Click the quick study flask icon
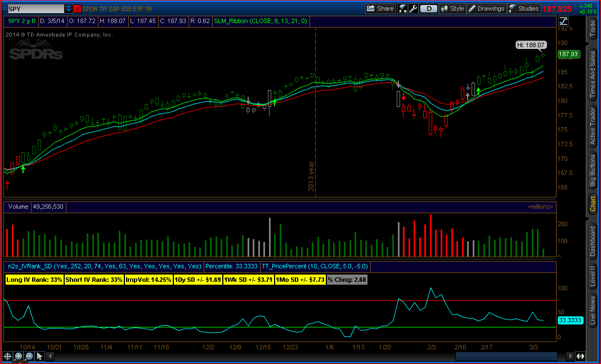Image resolution: width=601 pixels, height=364 pixels. (403, 8)
